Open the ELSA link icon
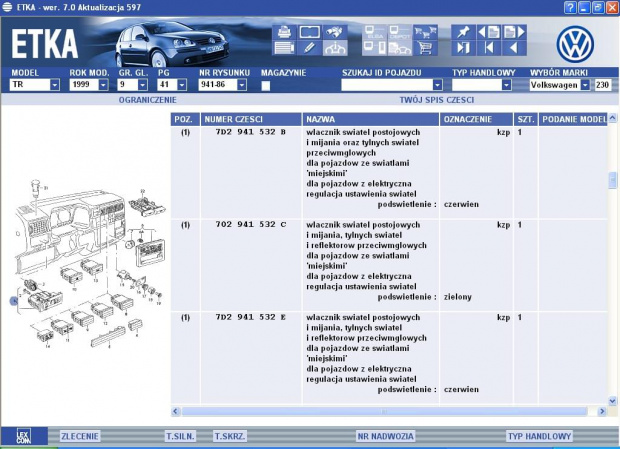 click(x=374, y=32)
